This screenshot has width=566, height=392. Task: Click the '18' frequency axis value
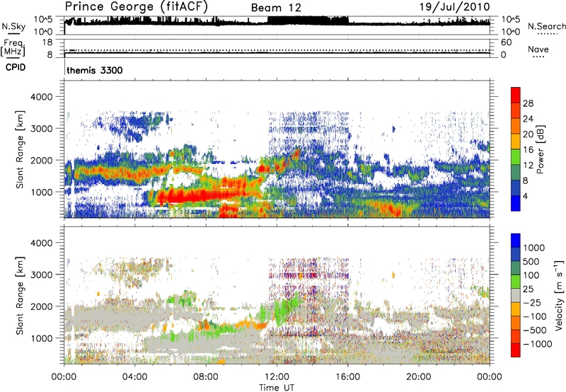click(x=47, y=42)
